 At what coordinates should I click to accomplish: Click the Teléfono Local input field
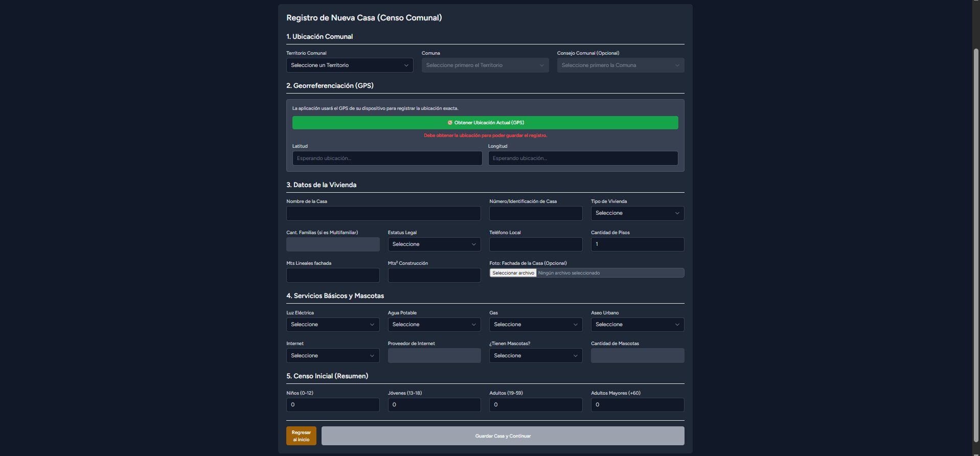click(536, 244)
